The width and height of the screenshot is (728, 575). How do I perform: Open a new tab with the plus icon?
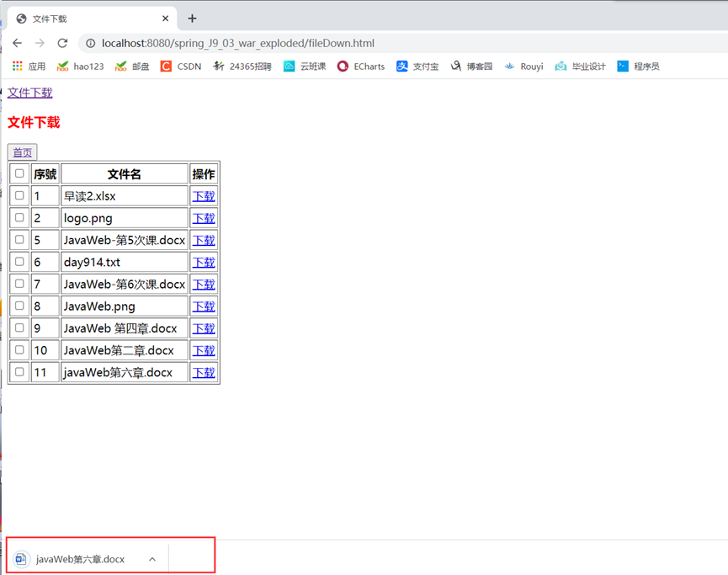[x=192, y=19]
